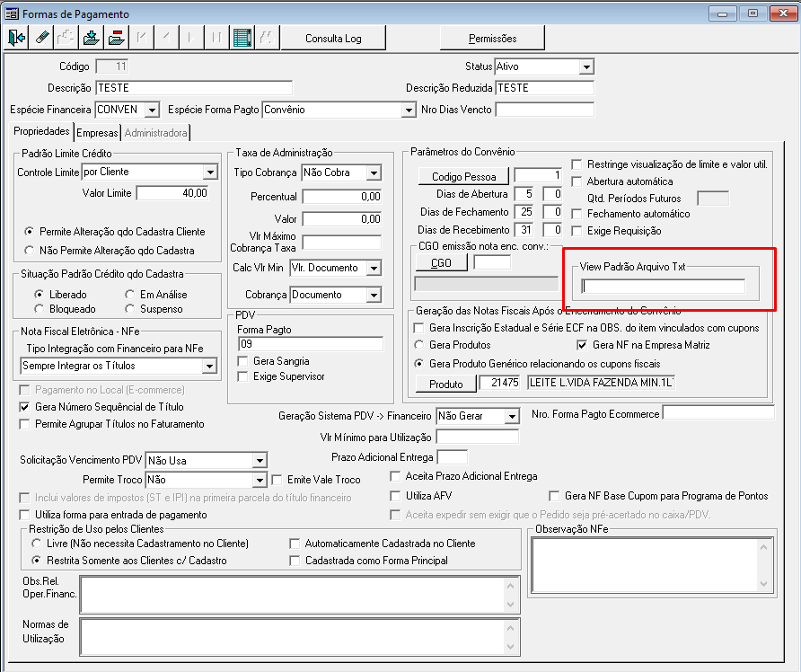Expand Espécie Forma Pagto dropdown

[409, 110]
